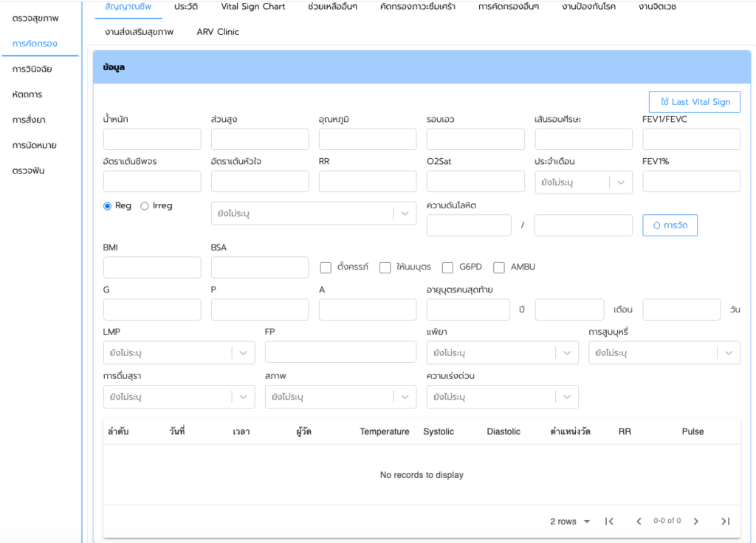Check the ตั้งครรภ์ checkbox

[x=326, y=267]
